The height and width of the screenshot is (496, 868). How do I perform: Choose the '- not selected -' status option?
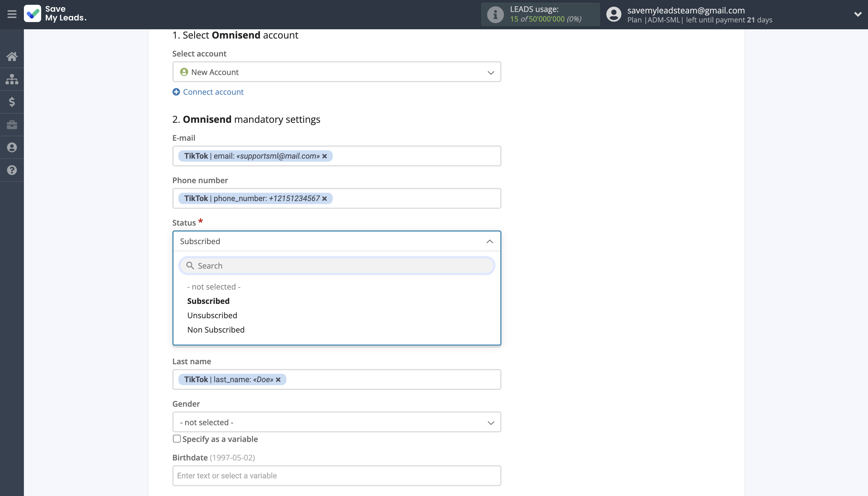coord(214,287)
